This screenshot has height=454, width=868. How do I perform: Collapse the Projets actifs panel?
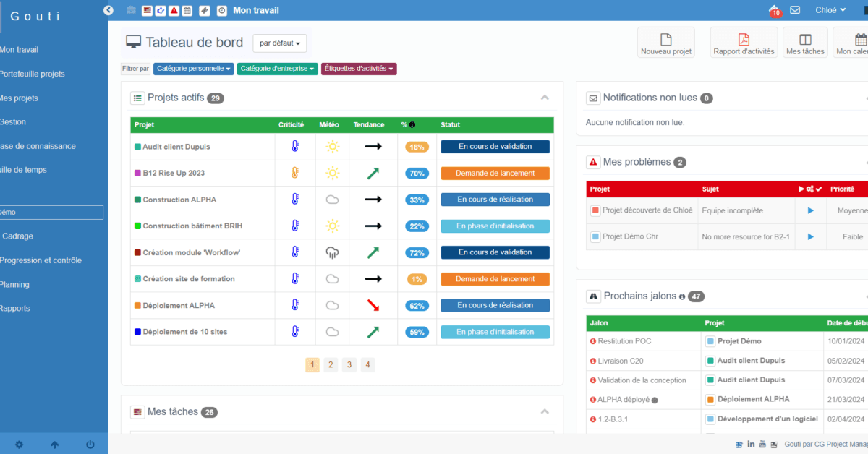click(x=545, y=98)
